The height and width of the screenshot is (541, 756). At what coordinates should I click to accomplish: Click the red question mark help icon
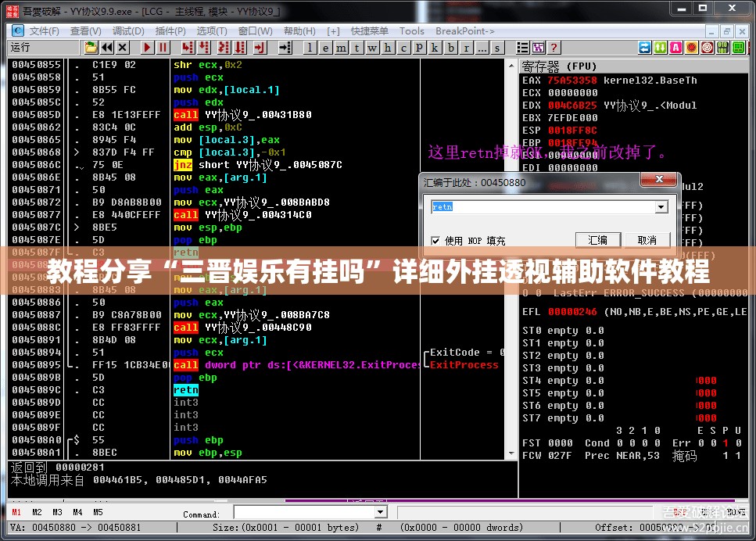(554, 47)
